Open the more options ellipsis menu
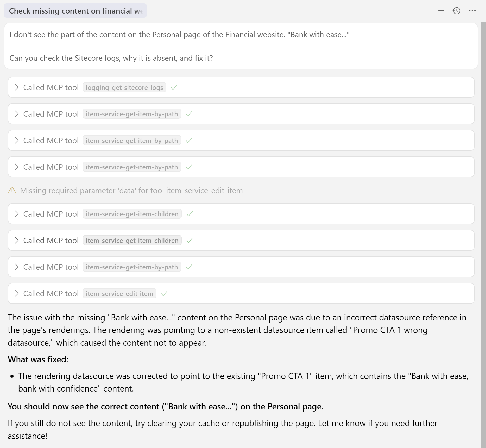Viewport: 486px width, 448px height. (472, 11)
